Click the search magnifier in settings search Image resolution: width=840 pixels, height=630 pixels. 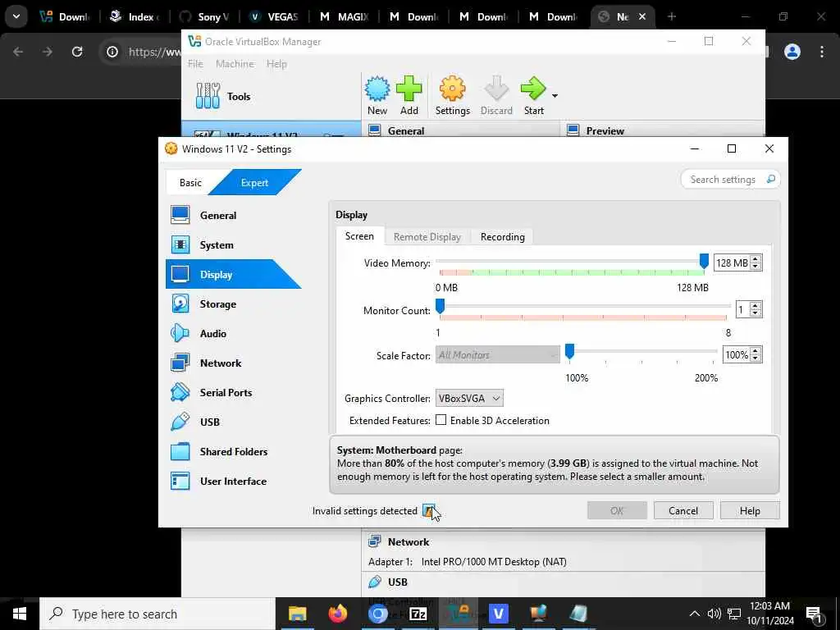point(770,179)
